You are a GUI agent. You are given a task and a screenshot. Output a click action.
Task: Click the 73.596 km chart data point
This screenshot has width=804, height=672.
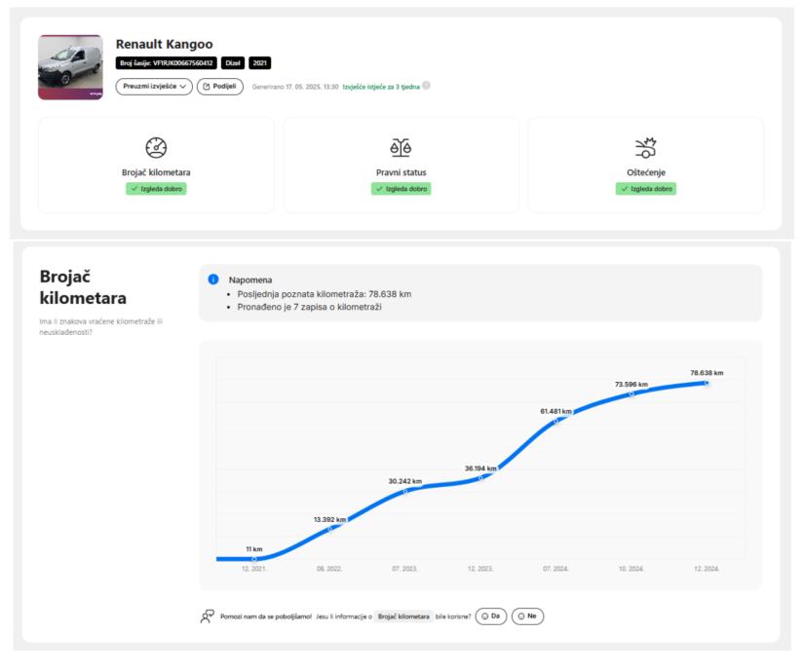pos(632,393)
